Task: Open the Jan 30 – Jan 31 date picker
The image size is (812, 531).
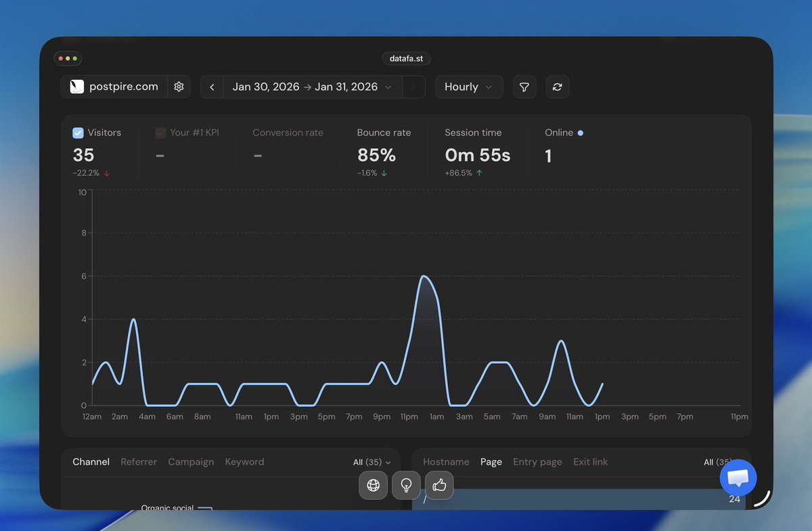Action: [313, 87]
